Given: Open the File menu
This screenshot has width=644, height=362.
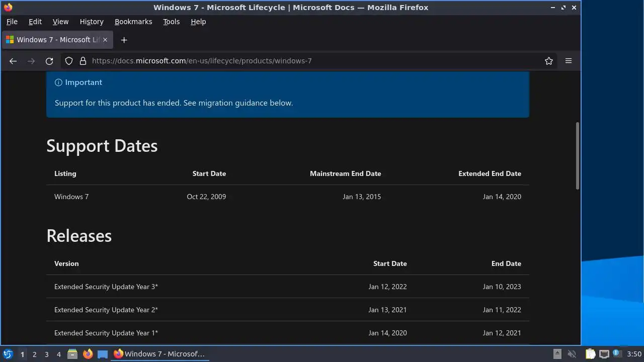Looking at the screenshot, I should coord(12,22).
